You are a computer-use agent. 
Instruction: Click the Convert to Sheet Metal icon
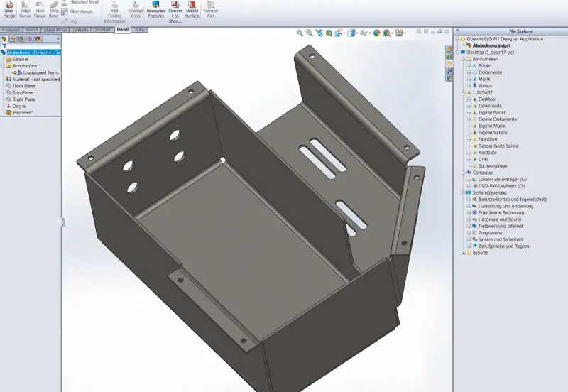pos(175,11)
